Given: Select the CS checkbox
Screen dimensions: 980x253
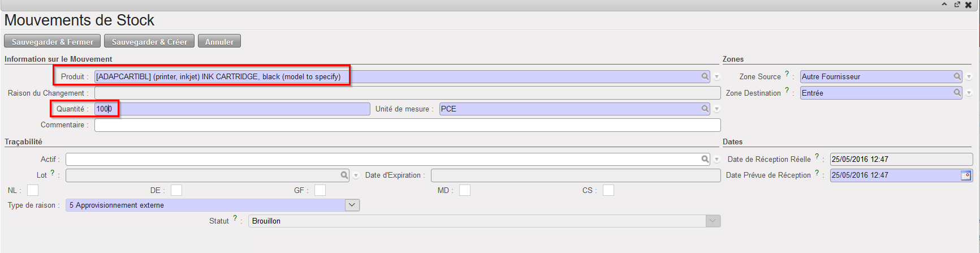Looking at the screenshot, I should pos(608,190).
